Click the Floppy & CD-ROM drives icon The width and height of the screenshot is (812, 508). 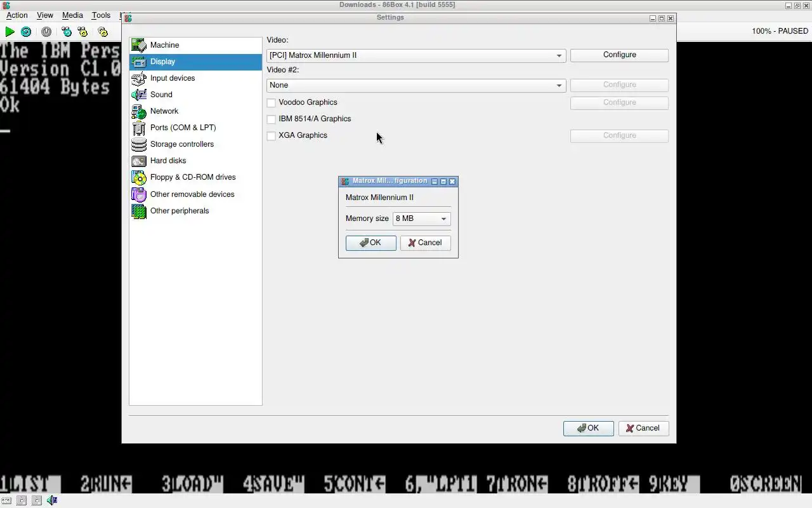pos(139,177)
